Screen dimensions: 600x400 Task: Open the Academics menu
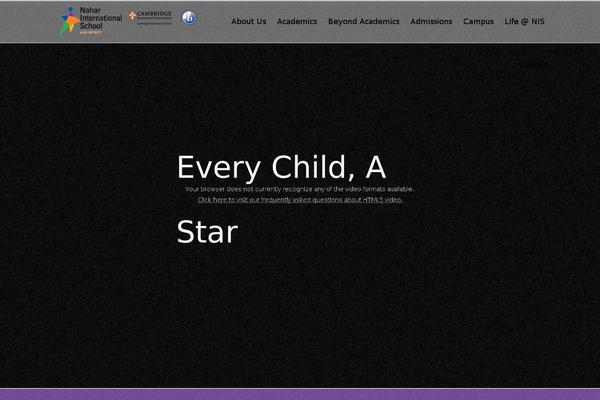(297, 21)
